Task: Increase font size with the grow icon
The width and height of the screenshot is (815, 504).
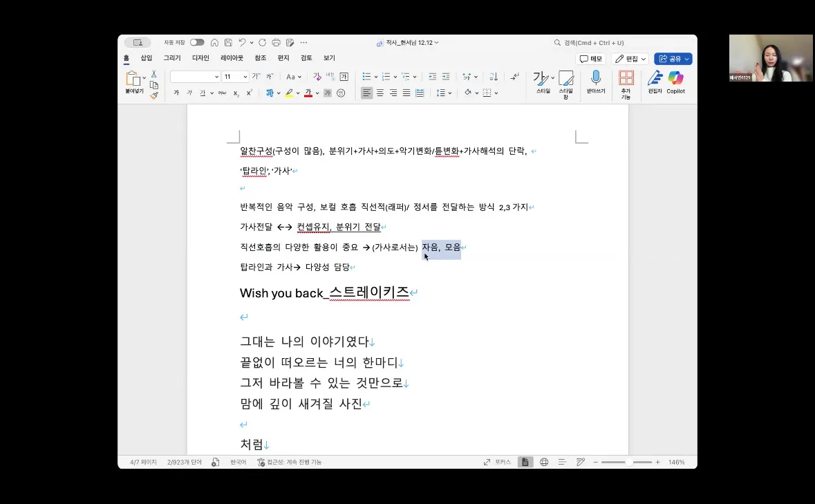Action: (256, 76)
